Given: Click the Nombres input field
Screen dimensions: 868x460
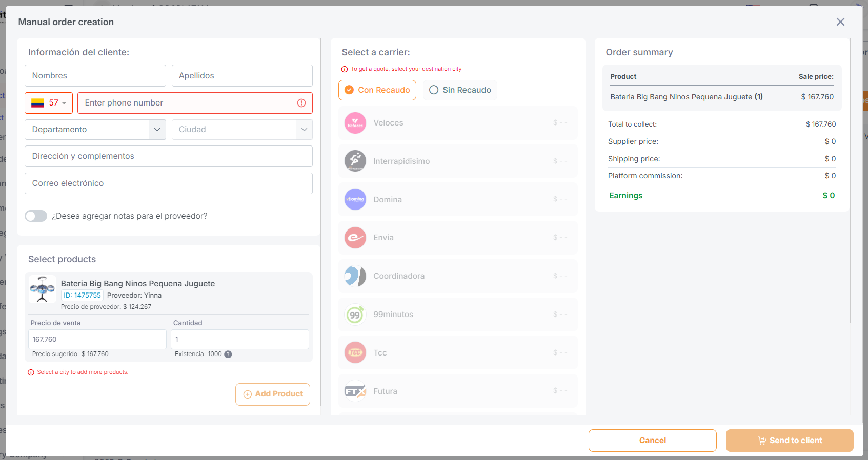Looking at the screenshot, I should click(95, 76).
